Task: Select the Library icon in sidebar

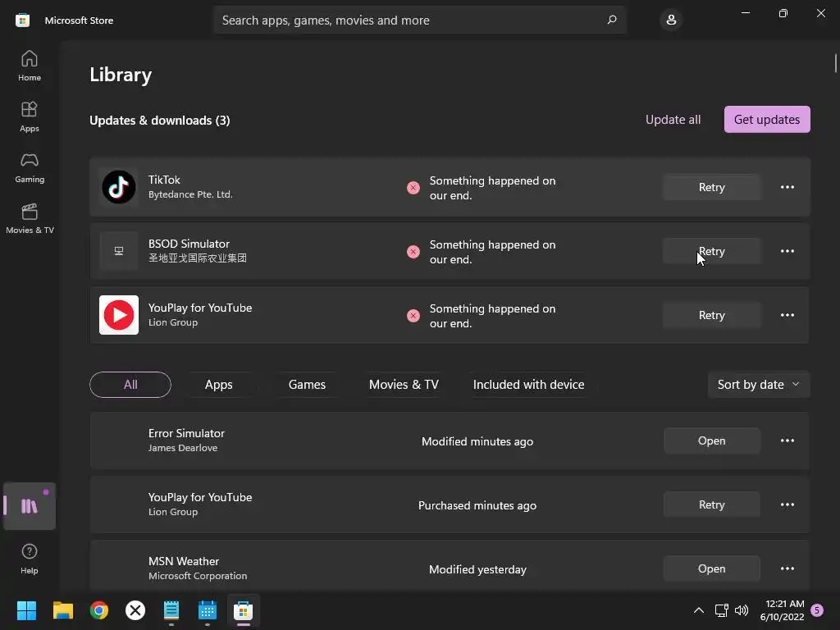Action: 30,505
